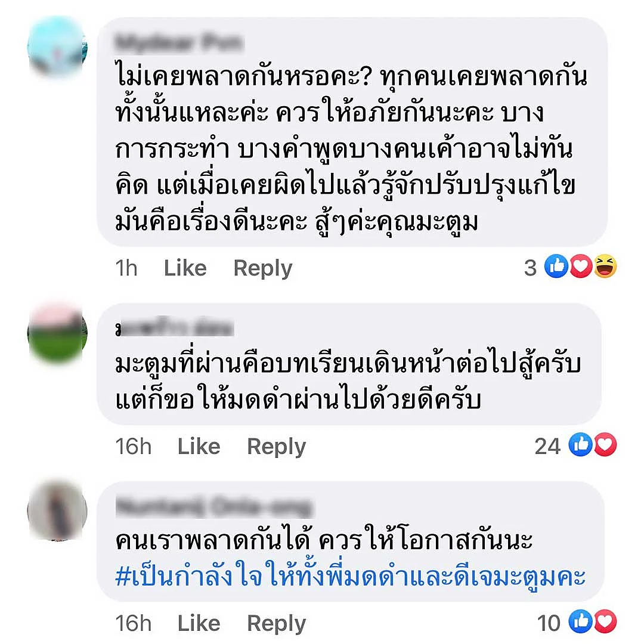Image resolution: width=644 pixels, height=644 pixels.
Task: Click the laughing face reaction on first comment
Action: 605,266
